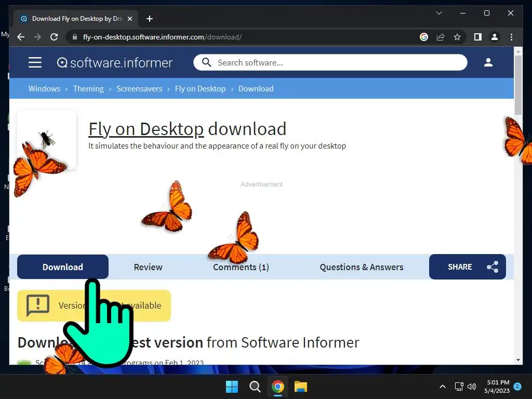Viewport: 532px width, 399px height.
Task: Open a new browser tab
Action: point(150,19)
